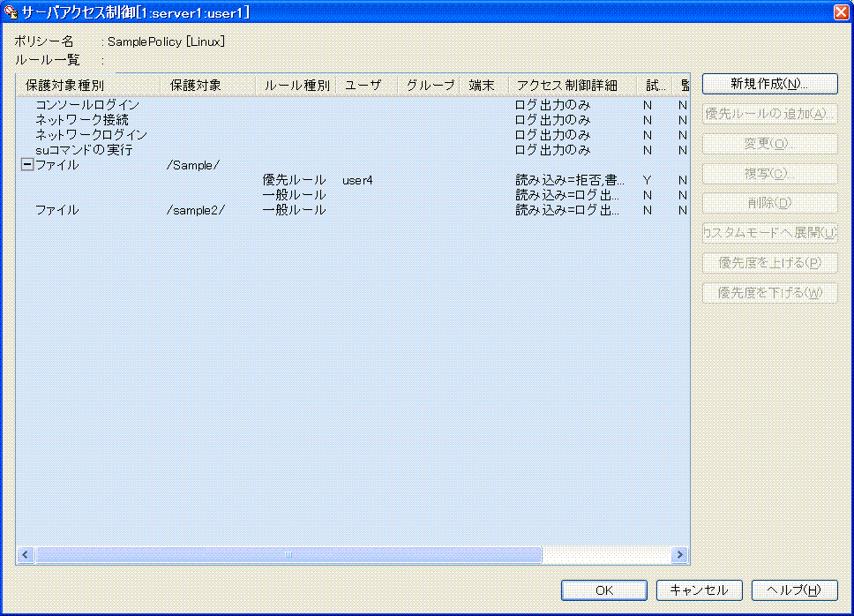Click the right arrow of horizontal scrollbar
The height and width of the screenshot is (616, 854).
point(679,554)
